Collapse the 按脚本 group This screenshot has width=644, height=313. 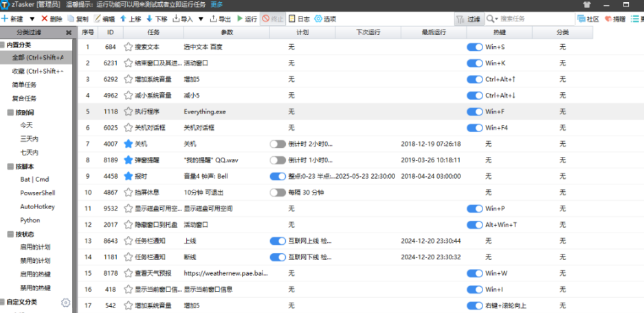[x=10, y=166]
